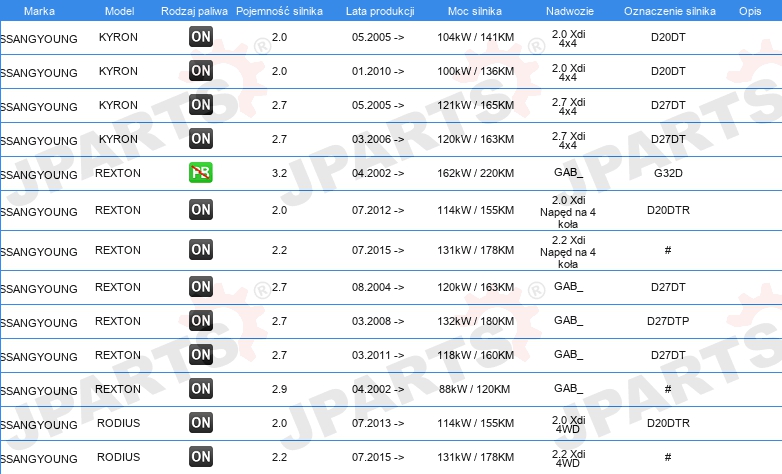
Task: Click the Marka column header
Action: 39,11
